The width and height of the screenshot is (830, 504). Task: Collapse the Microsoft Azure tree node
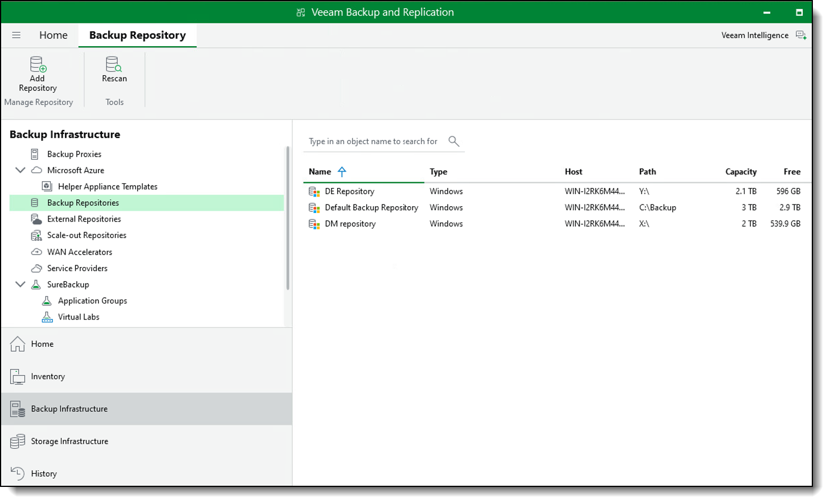(21, 170)
